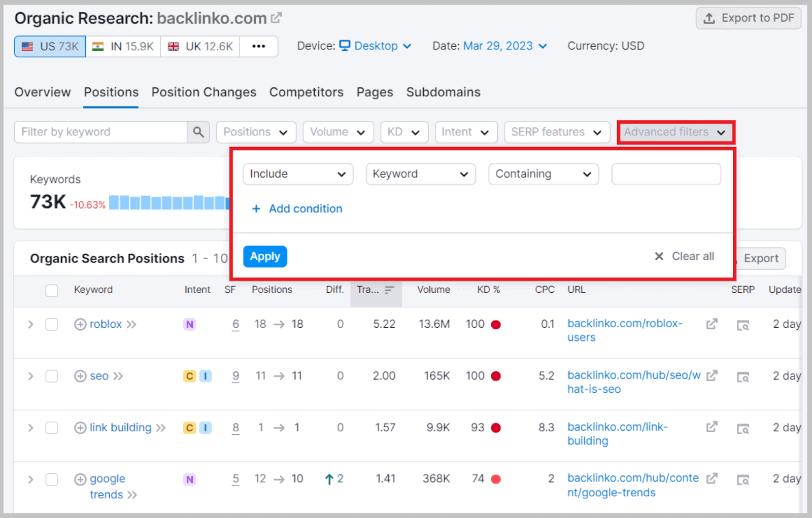The height and width of the screenshot is (518, 812).
Task: Check the link building row checkbox
Action: pyautogui.click(x=52, y=428)
